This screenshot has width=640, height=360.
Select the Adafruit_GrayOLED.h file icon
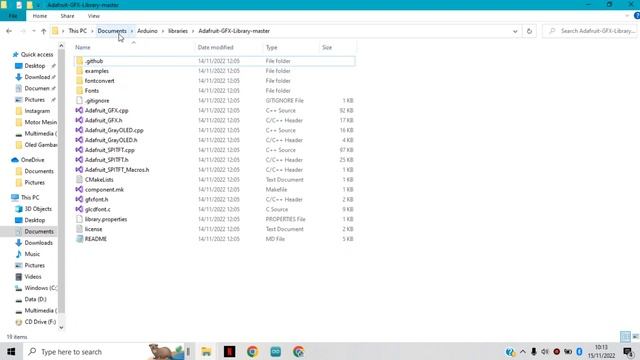(x=80, y=140)
